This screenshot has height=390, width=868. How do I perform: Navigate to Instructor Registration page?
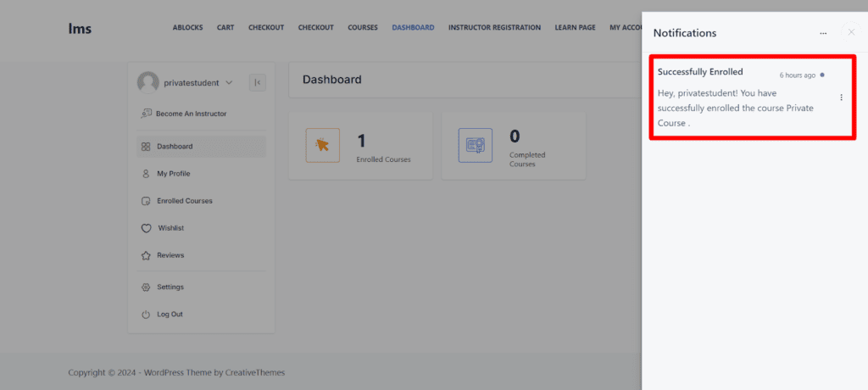[x=494, y=28]
